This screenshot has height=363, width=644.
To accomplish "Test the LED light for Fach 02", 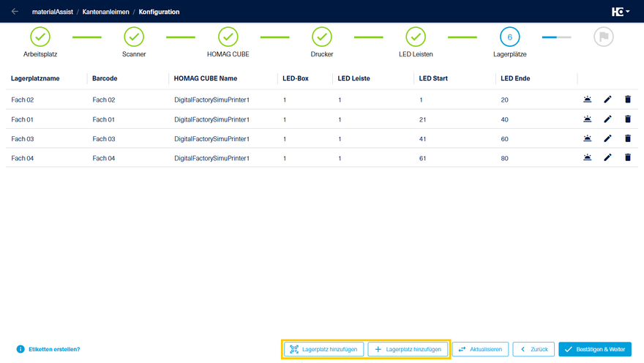I will pyautogui.click(x=588, y=100).
